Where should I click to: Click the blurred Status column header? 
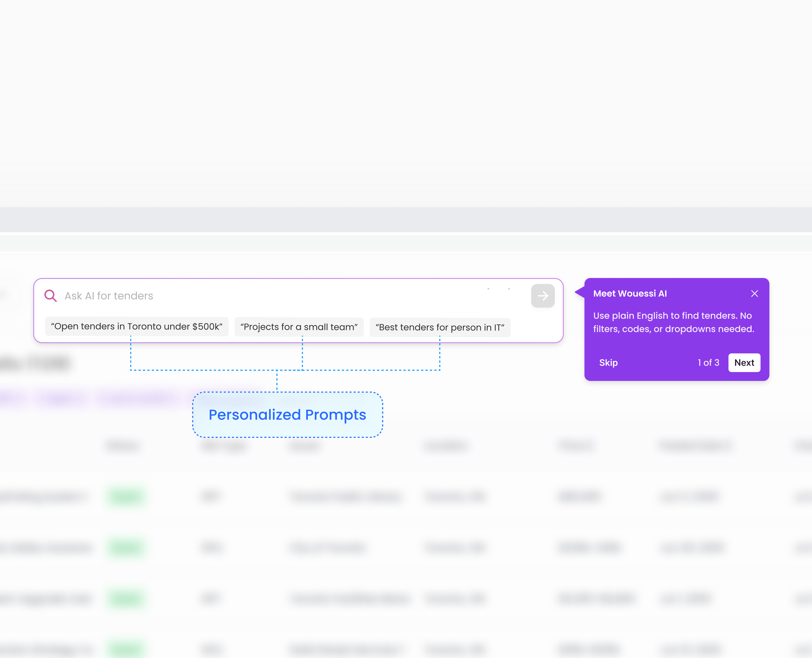tap(122, 446)
